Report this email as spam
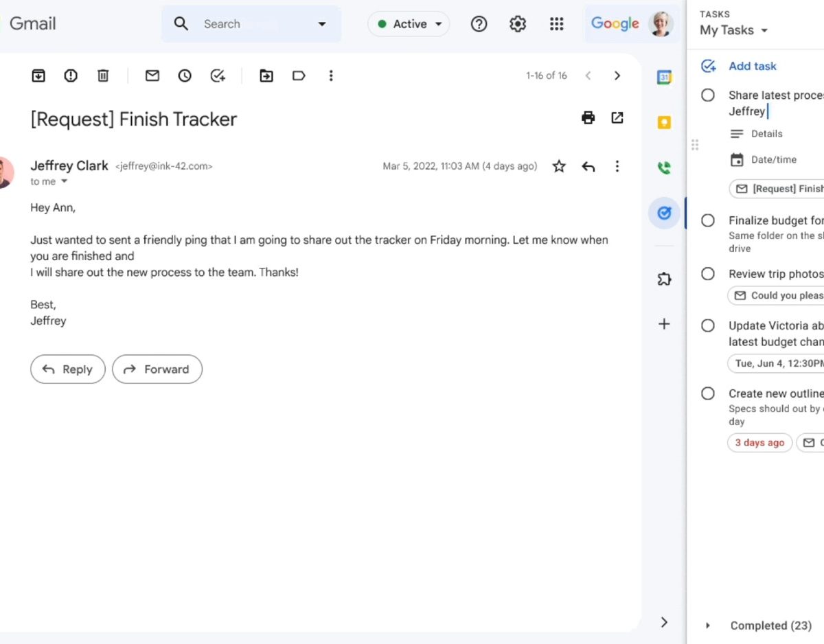The image size is (824, 644). (71, 76)
